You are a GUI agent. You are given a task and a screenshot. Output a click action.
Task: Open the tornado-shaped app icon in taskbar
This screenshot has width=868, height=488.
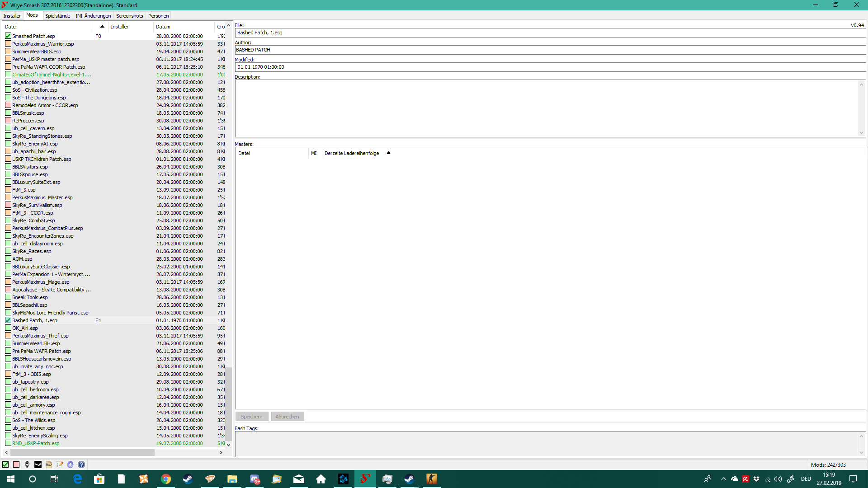tap(210, 479)
